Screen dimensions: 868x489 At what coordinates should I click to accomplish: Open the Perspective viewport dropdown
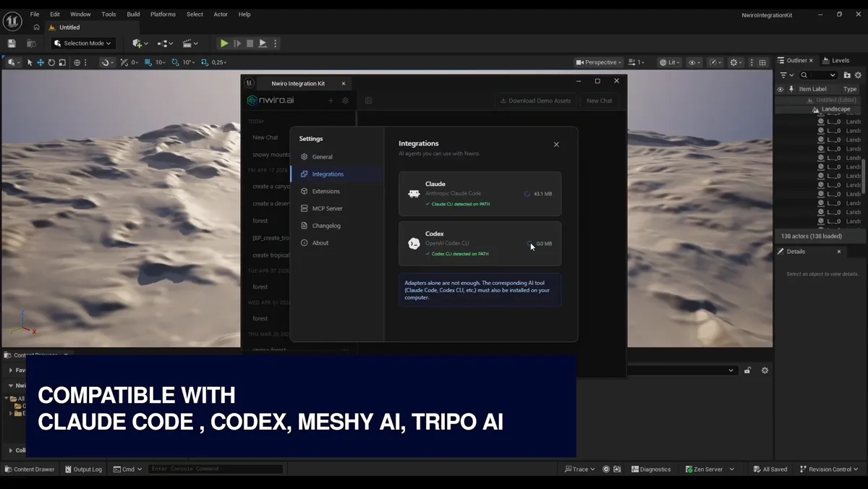click(x=599, y=62)
